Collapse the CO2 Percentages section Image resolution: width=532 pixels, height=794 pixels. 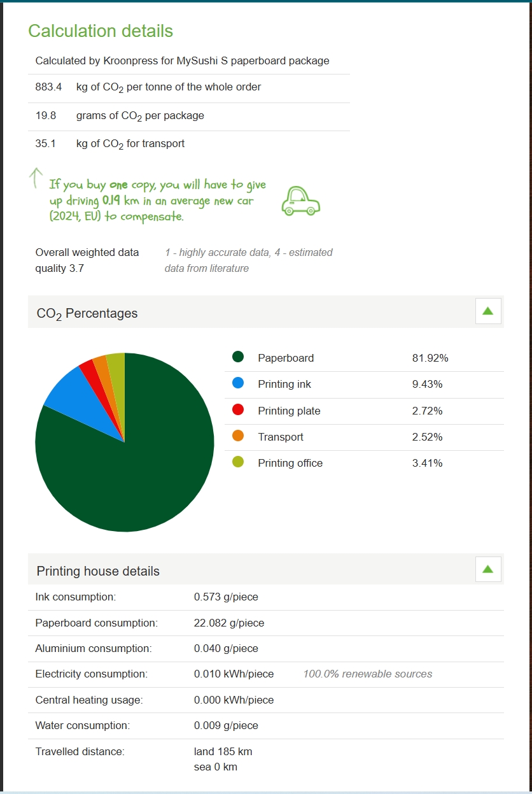(488, 311)
